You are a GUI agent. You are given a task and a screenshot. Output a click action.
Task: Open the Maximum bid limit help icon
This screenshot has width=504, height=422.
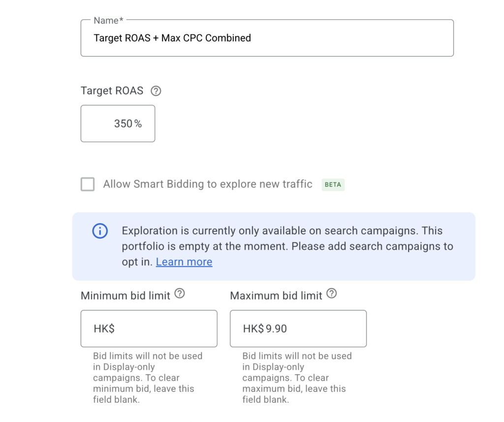pyautogui.click(x=331, y=293)
